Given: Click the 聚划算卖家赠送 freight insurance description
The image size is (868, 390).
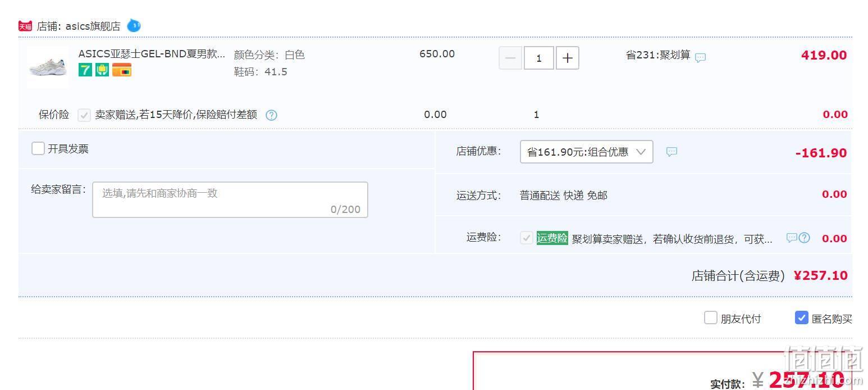Looking at the screenshot, I should [x=672, y=239].
